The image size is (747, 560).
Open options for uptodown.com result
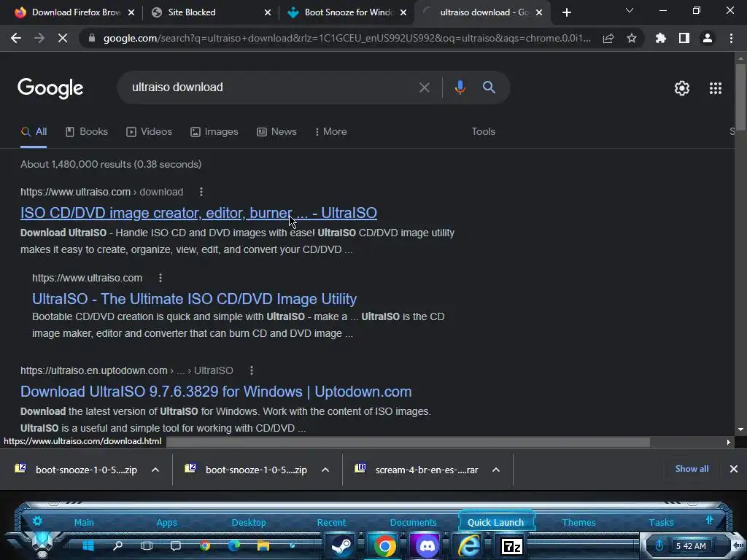[252, 370]
